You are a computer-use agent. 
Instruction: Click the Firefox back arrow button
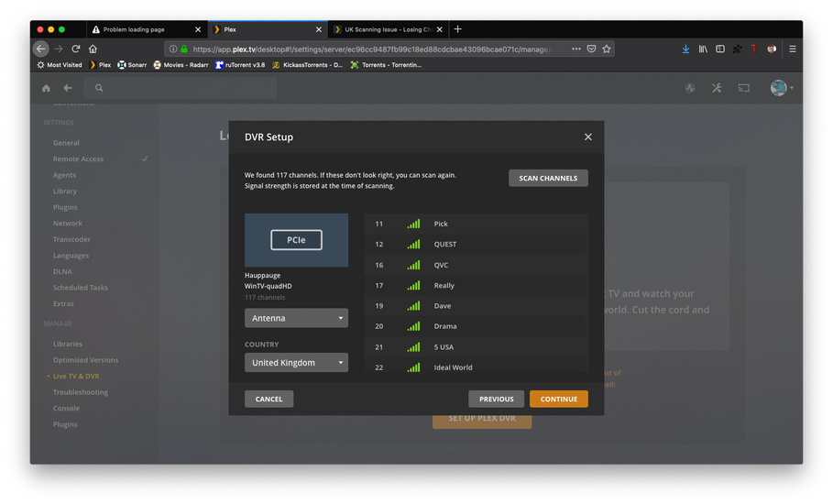[x=41, y=49]
